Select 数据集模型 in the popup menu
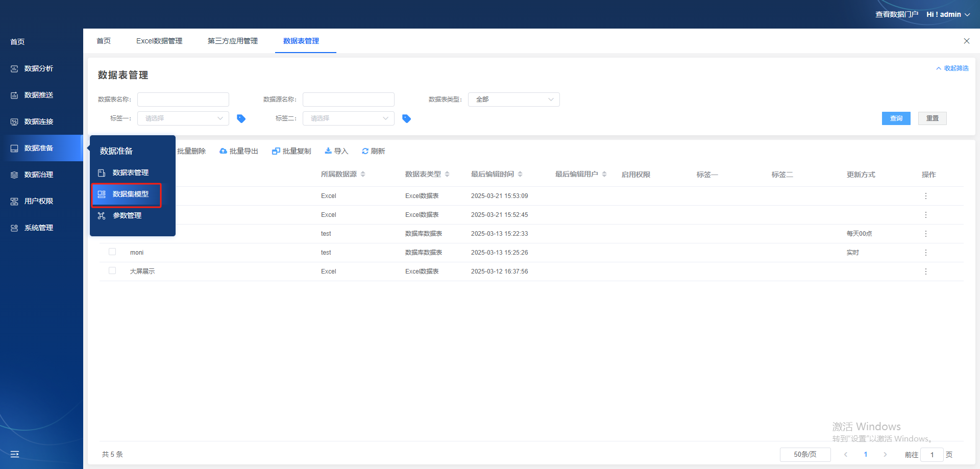Image resolution: width=980 pixels, height=469 pixels. coord(130,194)
